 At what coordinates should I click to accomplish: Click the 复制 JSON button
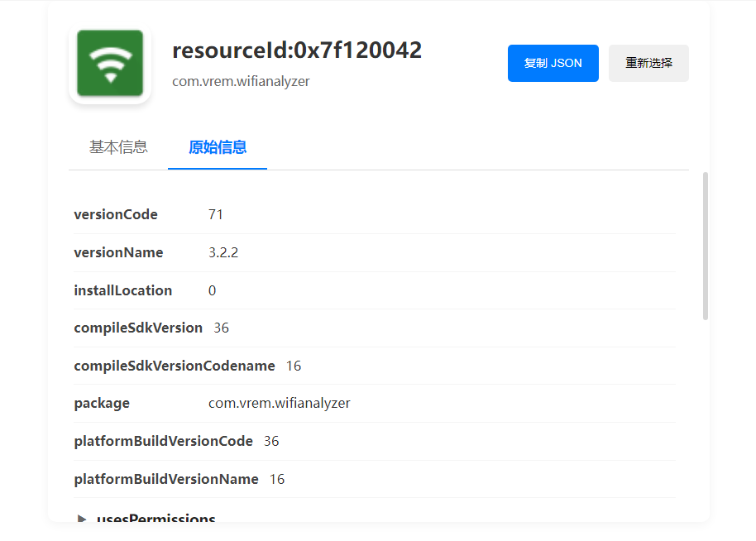(553, 63)
